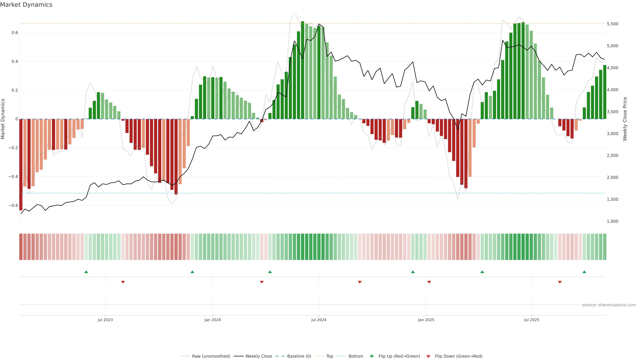This screenshot has height=362, width=644.
Task: Click the Flip Up triangle just before Jan 2025
Action: point(413,272)
